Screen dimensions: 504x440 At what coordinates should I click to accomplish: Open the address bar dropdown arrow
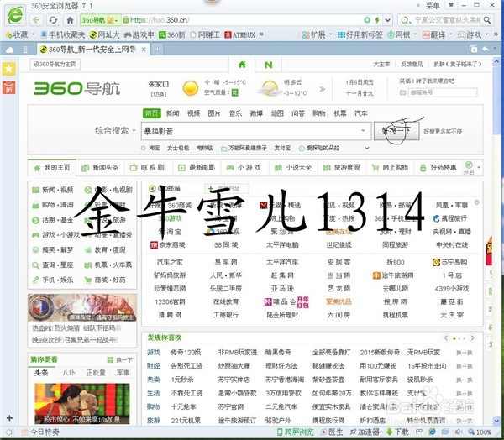click(x=388, y=20)
